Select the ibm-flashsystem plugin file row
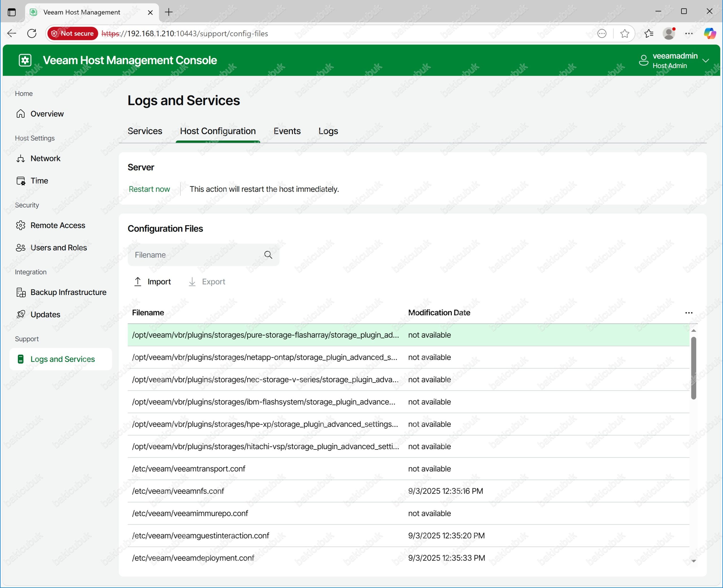This screenshot has width=723, height=588. 408,402
